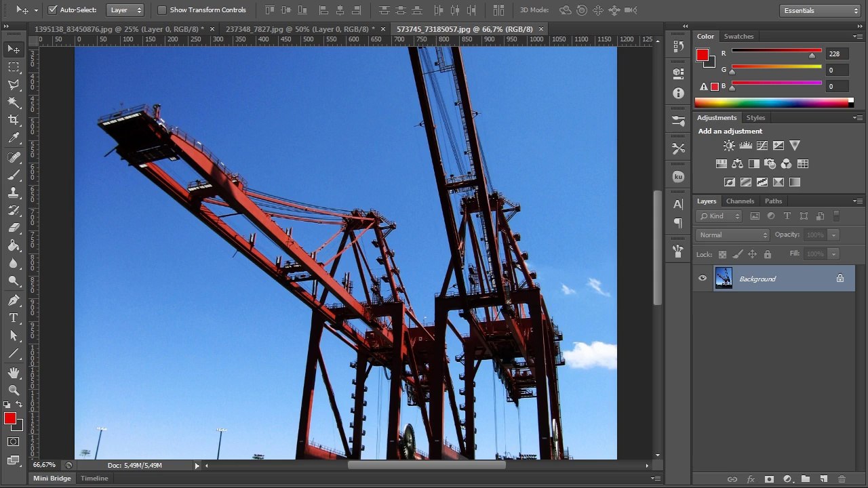Select the Move tool in the toolbar
This screenshot has width=868, height=488.
14,49
